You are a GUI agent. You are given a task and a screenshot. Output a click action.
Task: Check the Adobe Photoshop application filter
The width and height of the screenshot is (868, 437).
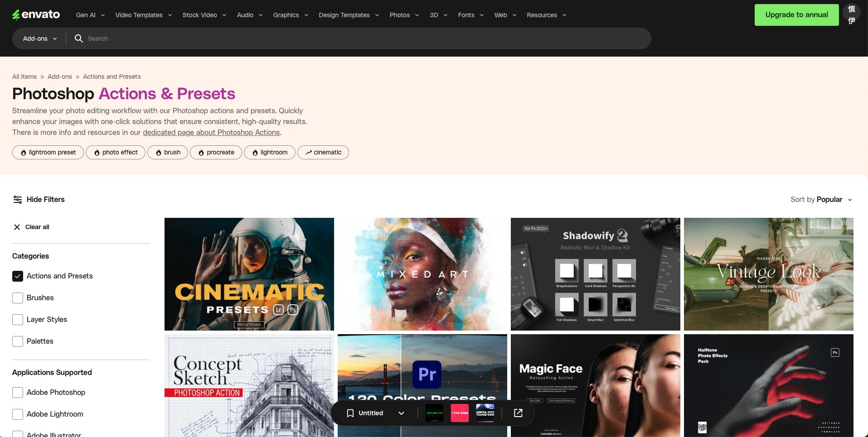coord(18,392)
